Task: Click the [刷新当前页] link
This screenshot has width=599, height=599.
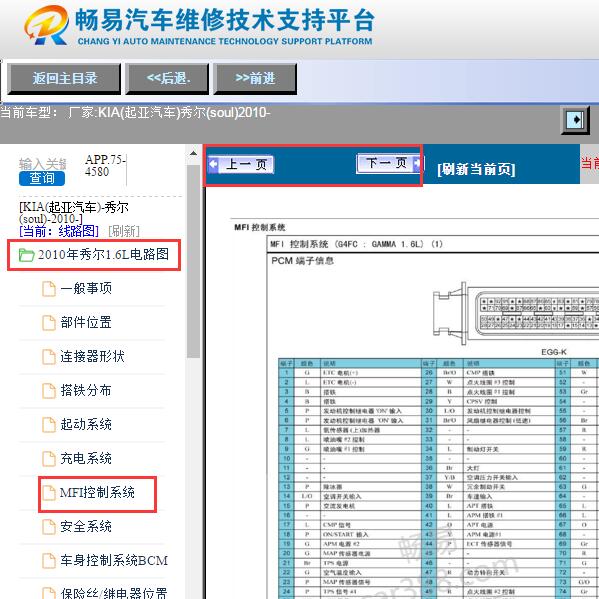Action: 476,169
